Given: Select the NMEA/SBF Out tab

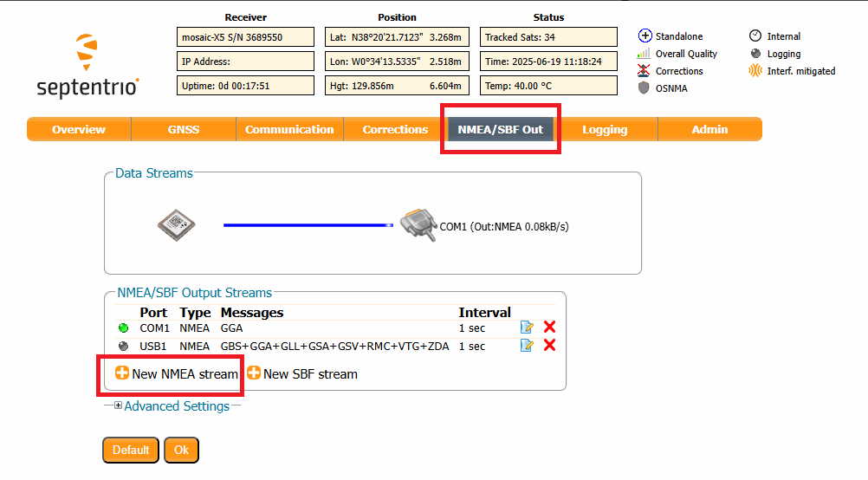Looking at the screenshot, I should tap(501, 129).
